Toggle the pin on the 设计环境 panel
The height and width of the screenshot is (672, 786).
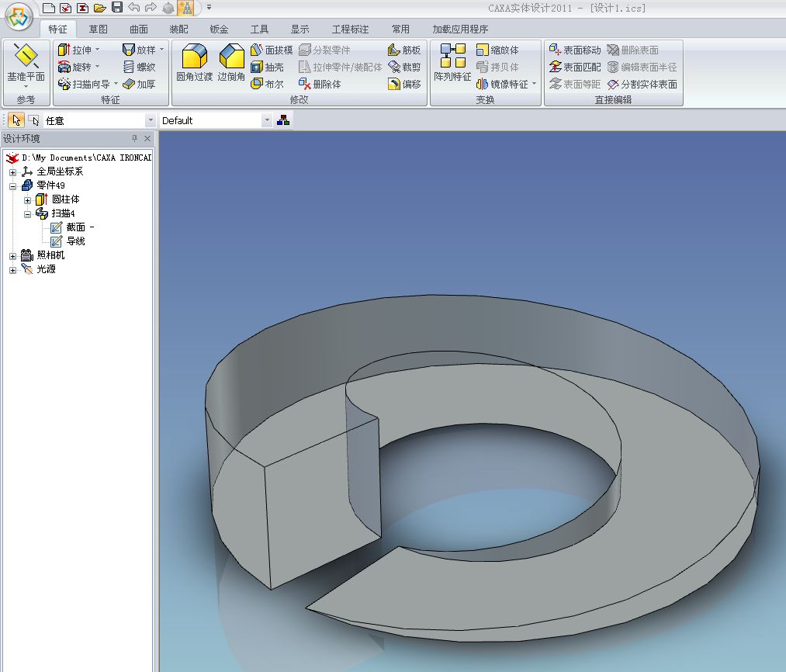point(134,139)
